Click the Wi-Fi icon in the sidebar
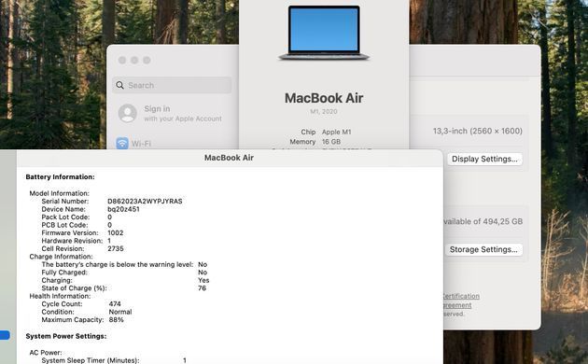This screenshot has width=588, height=364. 122,143
